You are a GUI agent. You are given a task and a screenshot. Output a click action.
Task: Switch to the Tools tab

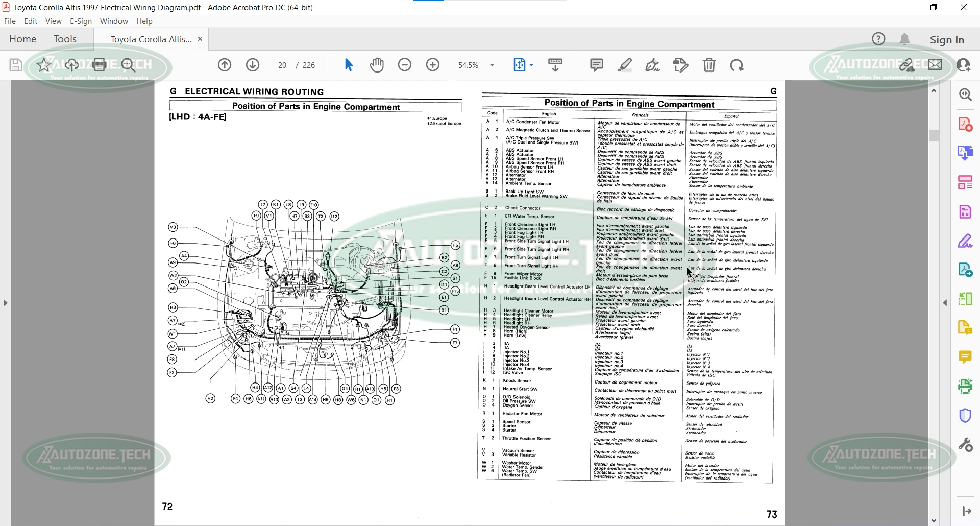[65, 39]
